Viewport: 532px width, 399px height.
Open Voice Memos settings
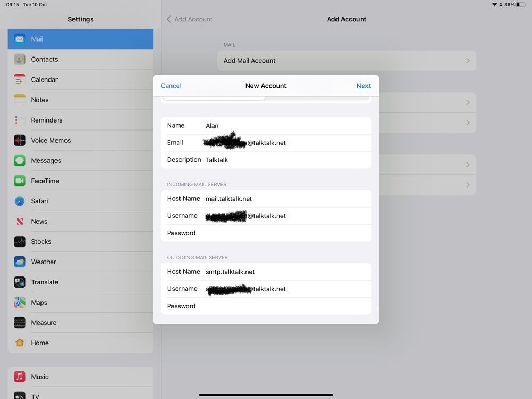[x=80, y=140]
